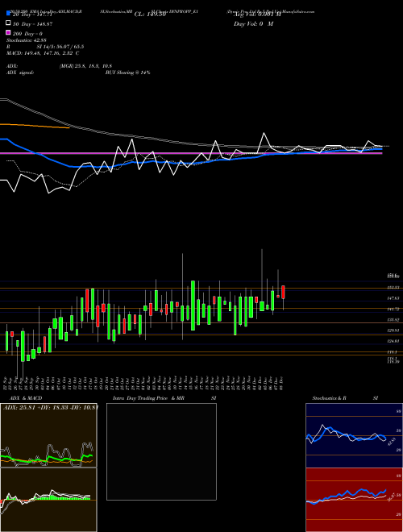Image resolution: width=403 pixels, height=532 pixels.
Task: Click the 129.91 price axis label
Action: pyautogui.click(x=393, y=330)
